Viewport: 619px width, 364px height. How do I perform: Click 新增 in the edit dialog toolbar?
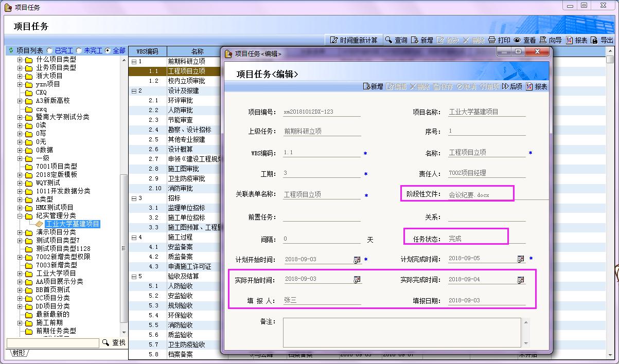click(x=373, y=87)
